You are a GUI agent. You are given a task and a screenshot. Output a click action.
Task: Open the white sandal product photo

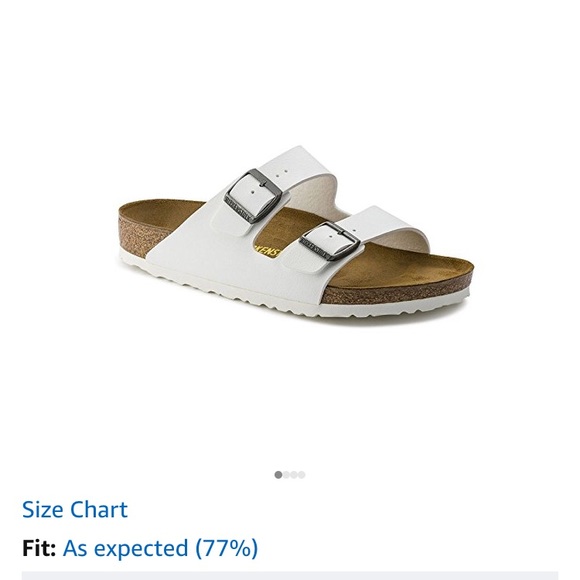pyautogui.click(x=295, y=236)
